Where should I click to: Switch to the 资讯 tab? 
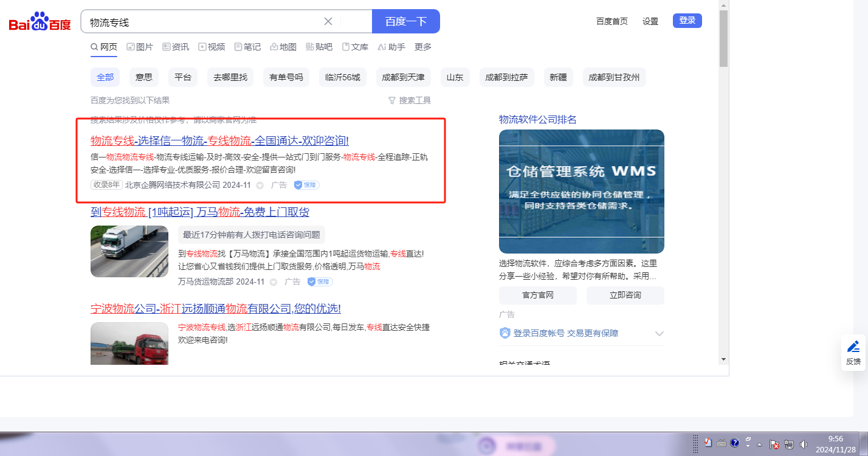pos(176,47)
